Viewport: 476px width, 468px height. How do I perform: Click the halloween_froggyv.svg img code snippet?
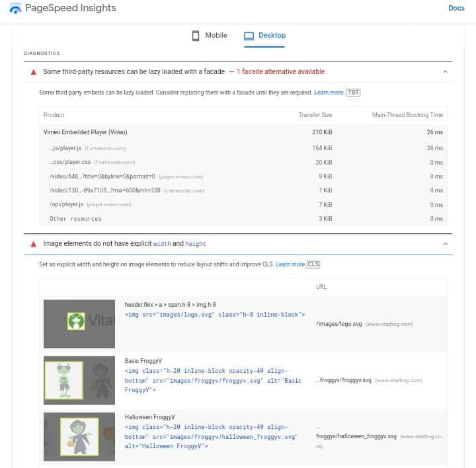(211, 436)
